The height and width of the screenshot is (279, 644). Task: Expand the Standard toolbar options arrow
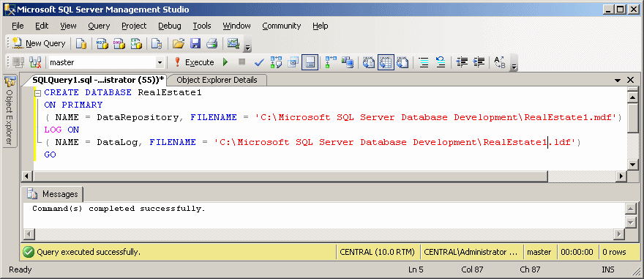point(247,48)
